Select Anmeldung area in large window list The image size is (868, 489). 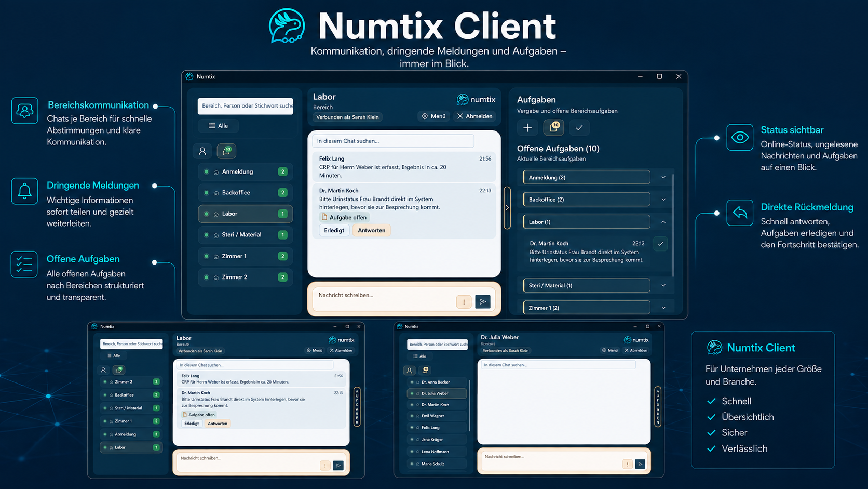[x=245, y=171]
